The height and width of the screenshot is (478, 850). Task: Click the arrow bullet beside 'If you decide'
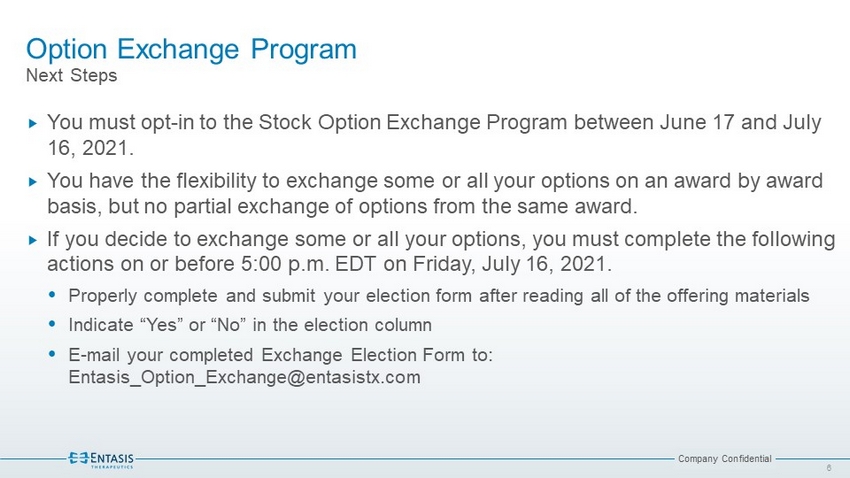[x=33, y=240]
